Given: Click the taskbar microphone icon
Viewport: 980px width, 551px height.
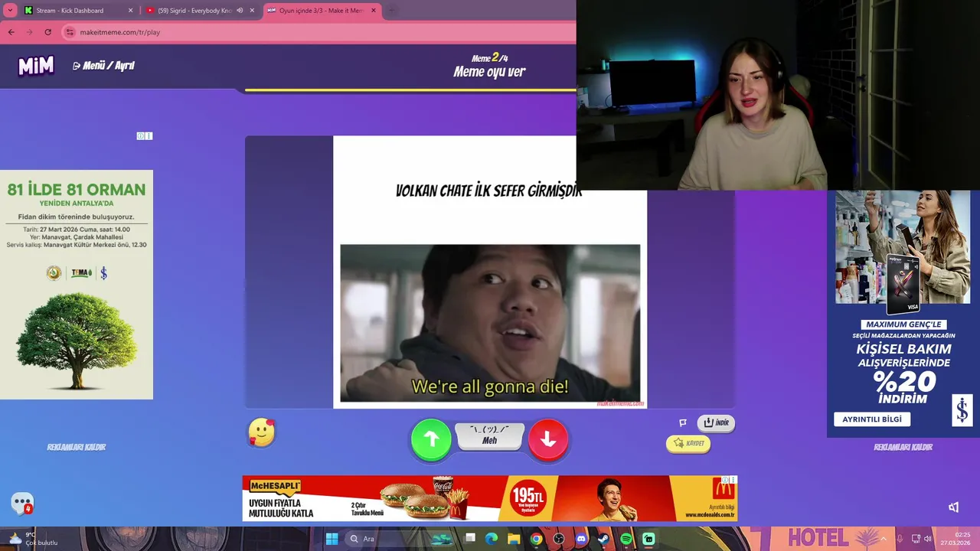Looking at the screenshot, I should [900, 539].
